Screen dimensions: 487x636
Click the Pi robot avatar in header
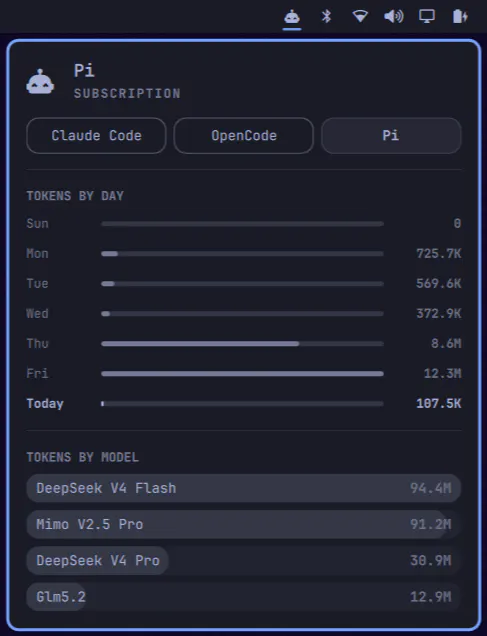point(40,82)
